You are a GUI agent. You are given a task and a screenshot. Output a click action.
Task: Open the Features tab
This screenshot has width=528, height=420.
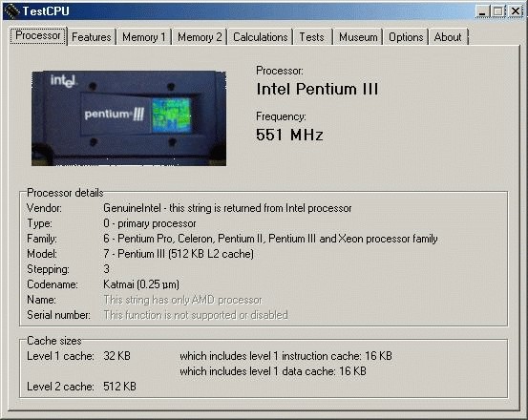click(92, 37)
